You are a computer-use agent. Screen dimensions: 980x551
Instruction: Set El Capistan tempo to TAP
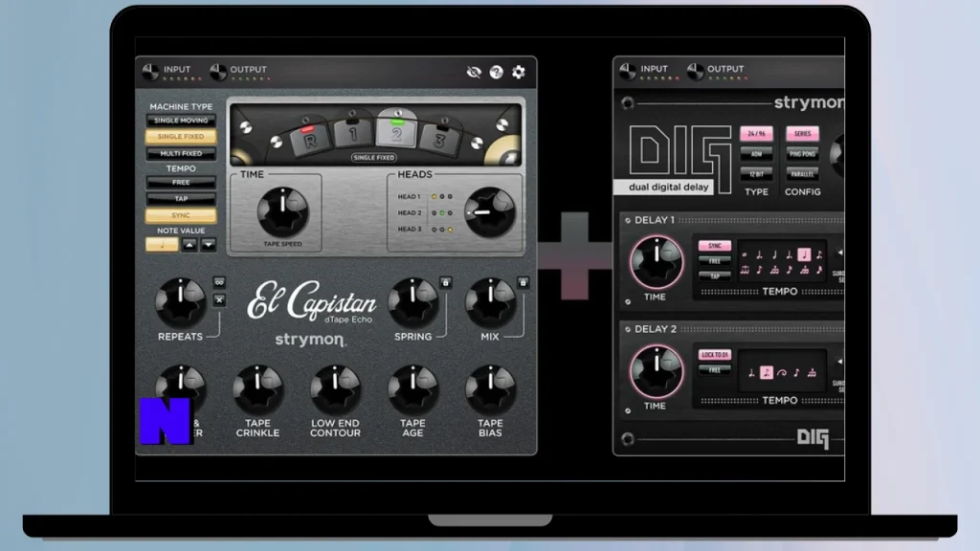coord(181,199)
